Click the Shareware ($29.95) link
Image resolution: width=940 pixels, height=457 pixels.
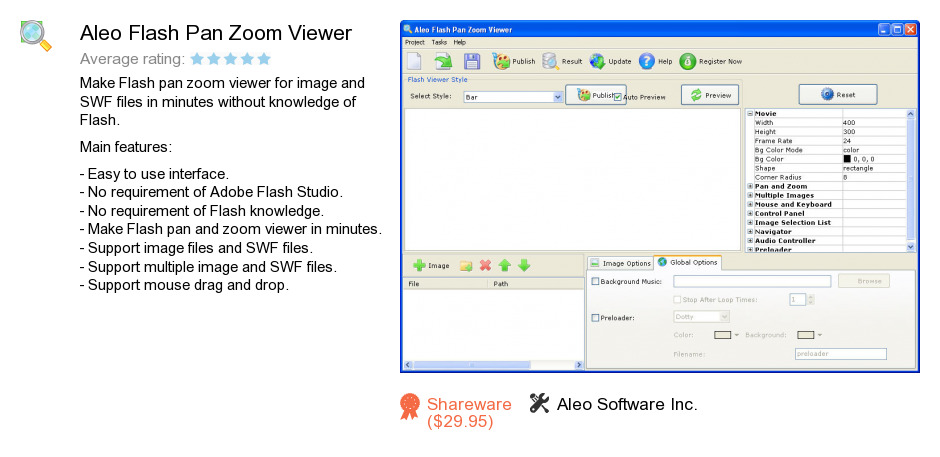pyautogui.click(x=469, y=413)
